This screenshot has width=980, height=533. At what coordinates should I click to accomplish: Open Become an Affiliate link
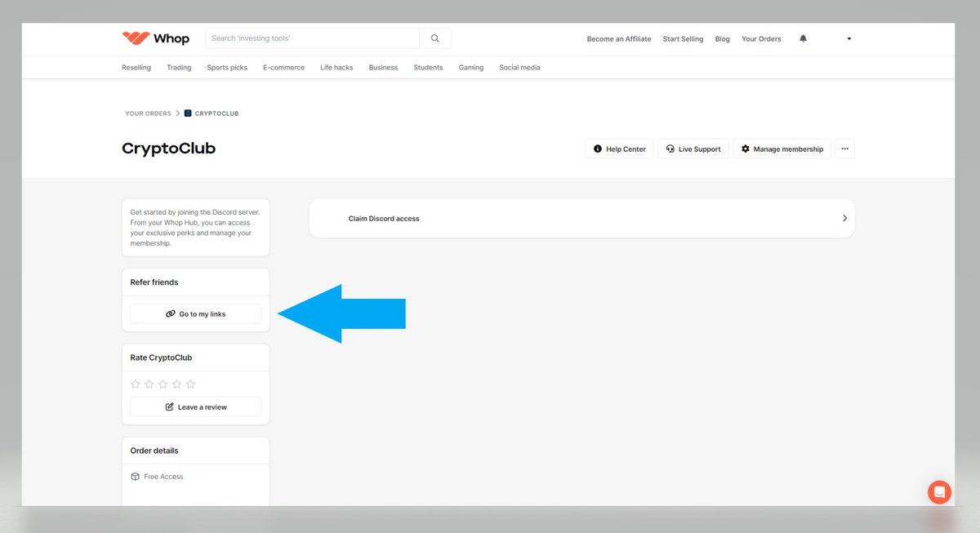pos(619,38)
